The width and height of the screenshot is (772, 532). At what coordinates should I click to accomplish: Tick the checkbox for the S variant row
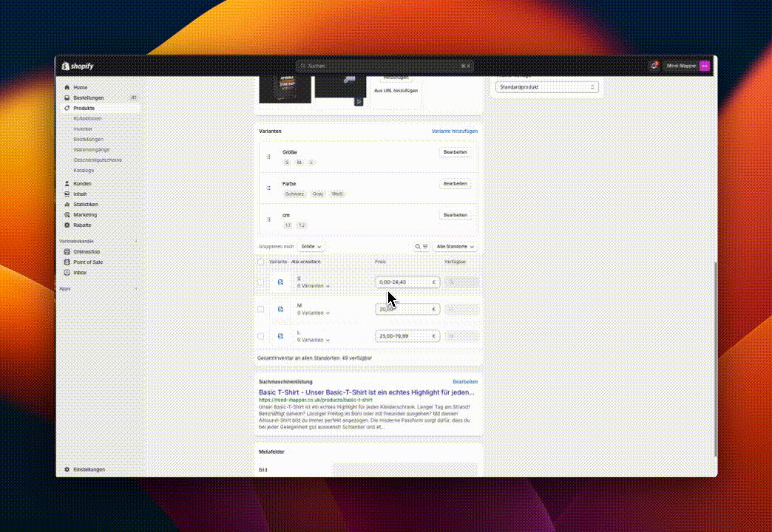(261, 282)
